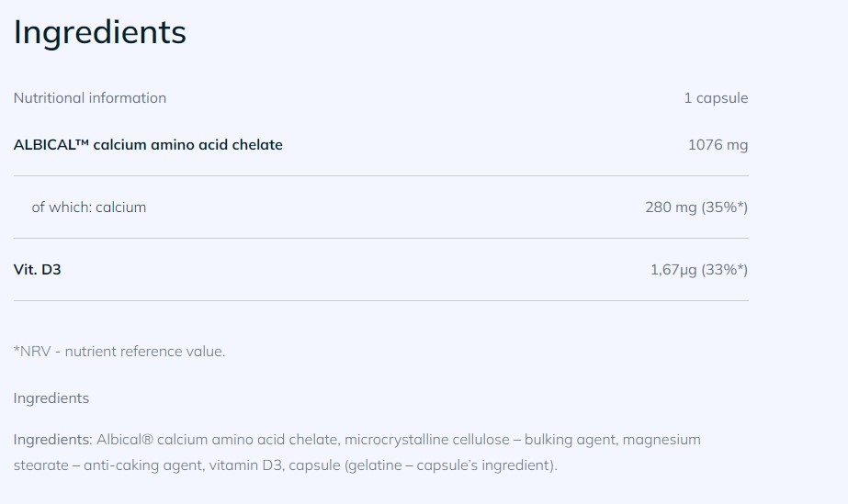Click the Vit. D3 row label
This screenshot has height=504, width=848.
(38, 269)
